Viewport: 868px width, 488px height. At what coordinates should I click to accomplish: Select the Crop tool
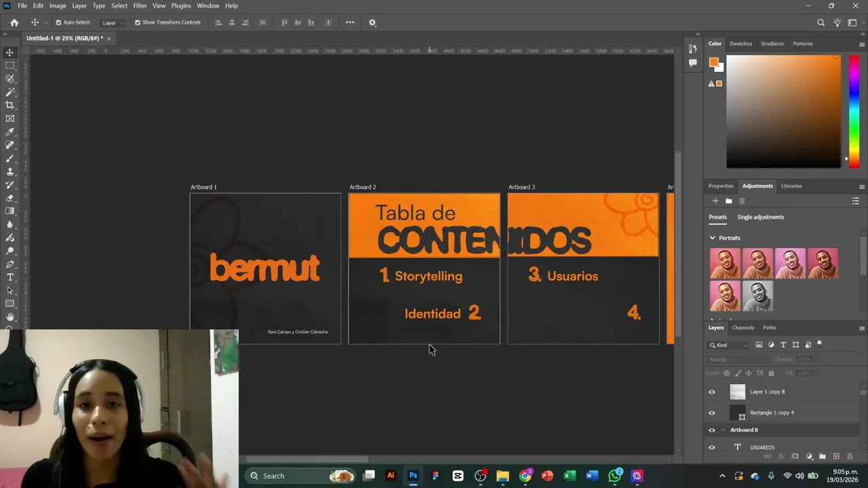9,105
